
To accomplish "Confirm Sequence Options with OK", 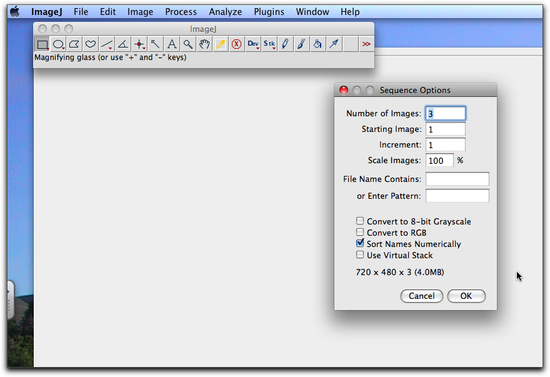I will point(466,296).
